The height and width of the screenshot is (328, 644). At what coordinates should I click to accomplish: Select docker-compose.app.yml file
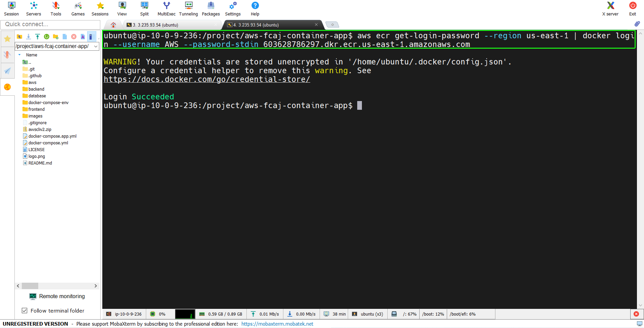point(50,136)
